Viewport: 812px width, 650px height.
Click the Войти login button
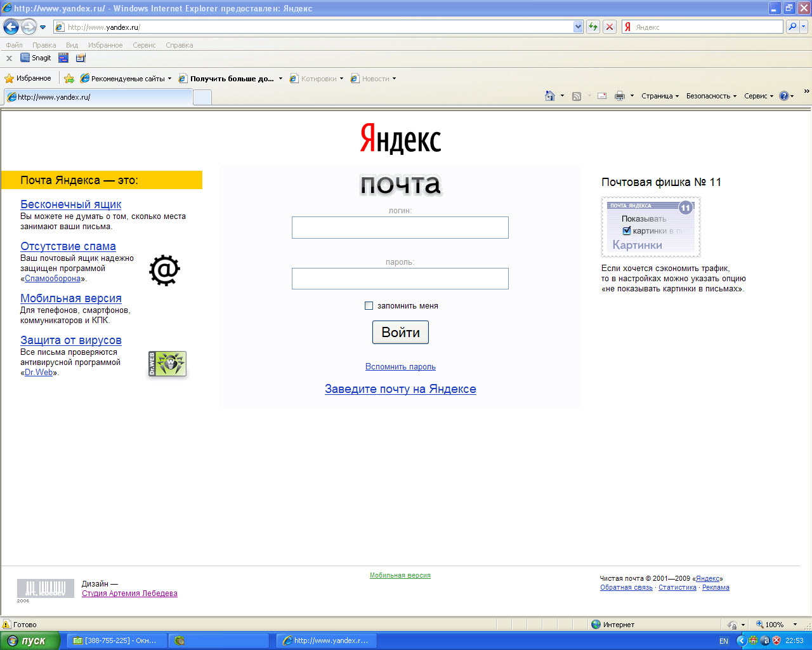tap(400, 333)
